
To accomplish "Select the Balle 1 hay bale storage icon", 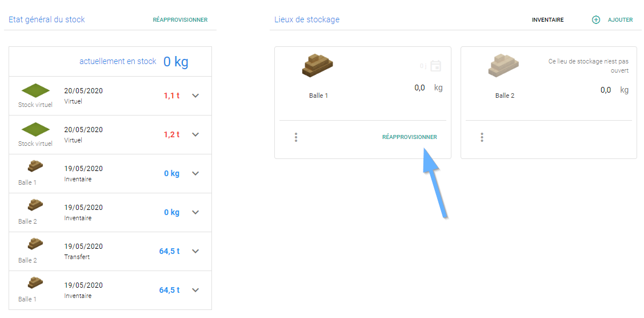I will tap(318, 65).
